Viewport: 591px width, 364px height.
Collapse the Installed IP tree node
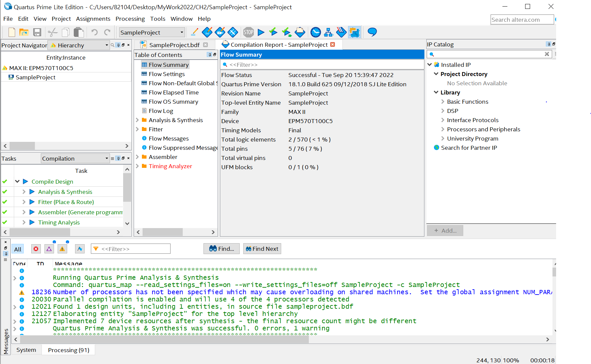(x=430, y=65)
